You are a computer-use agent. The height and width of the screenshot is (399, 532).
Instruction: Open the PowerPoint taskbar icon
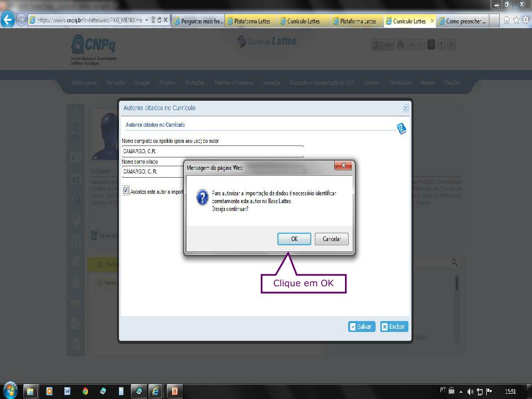coord(175,391)
